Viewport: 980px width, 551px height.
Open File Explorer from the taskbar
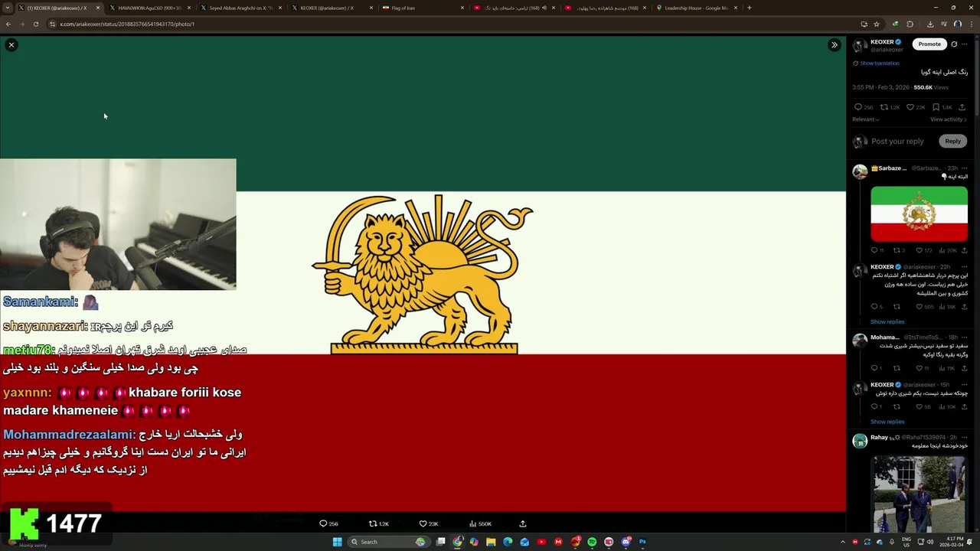pos(491,542)
